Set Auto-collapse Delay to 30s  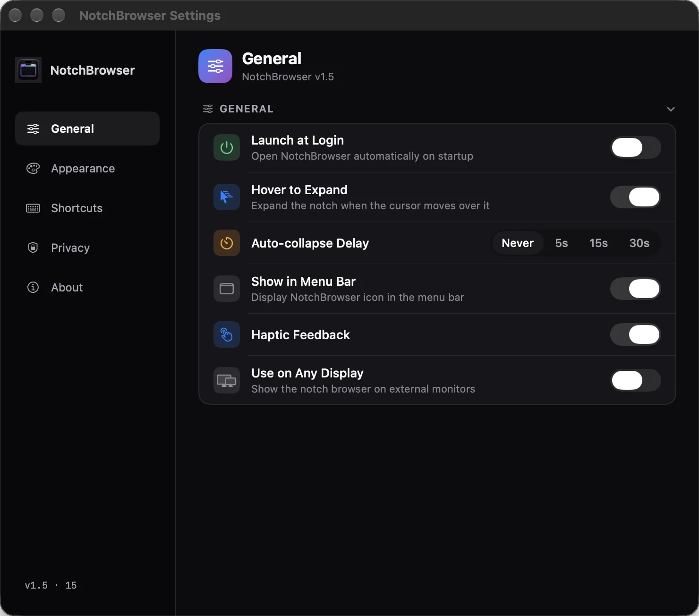639,243
